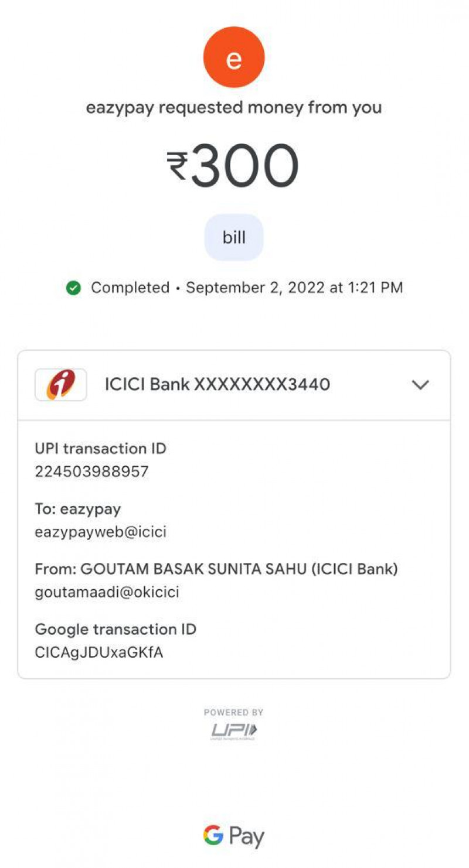Click 'eazypay requested money from you' heading
The image size is (469, 868).
tap(234, 108)
